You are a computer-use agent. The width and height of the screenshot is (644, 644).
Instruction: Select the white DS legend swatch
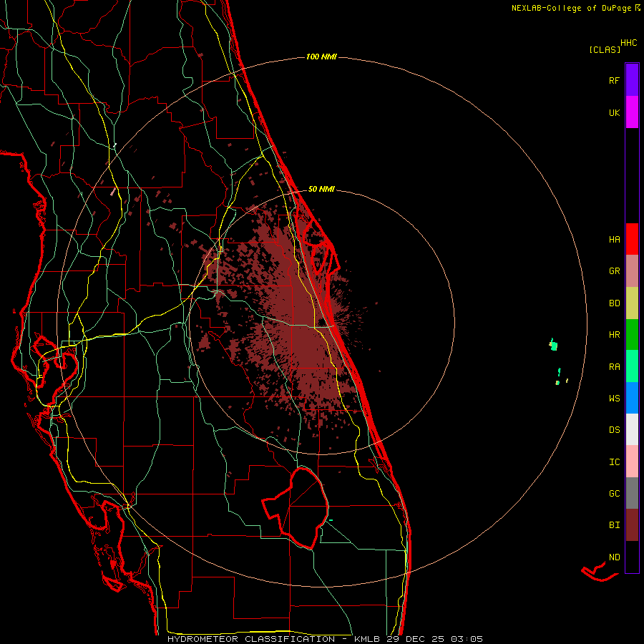click(632, 429)
